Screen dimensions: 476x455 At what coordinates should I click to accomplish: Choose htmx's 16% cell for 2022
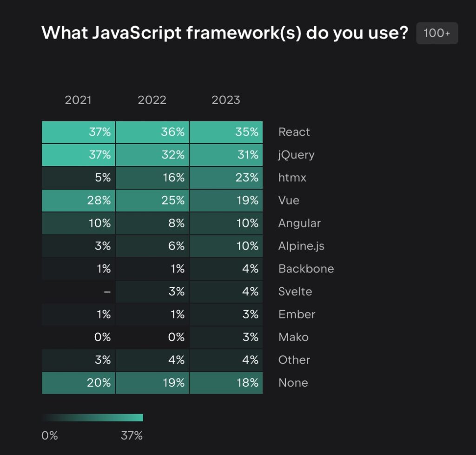152,178
